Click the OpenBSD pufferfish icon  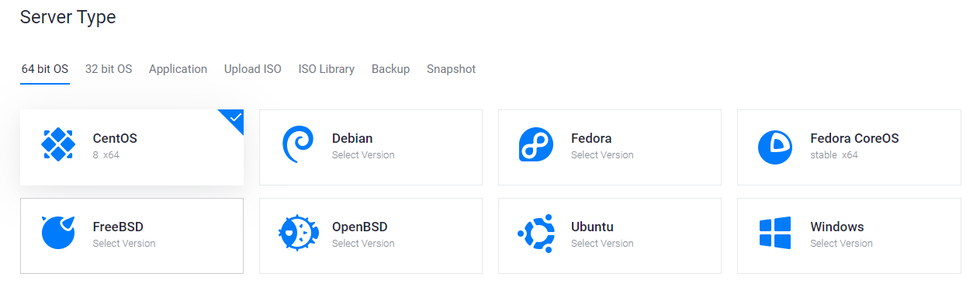pos(299,232)
